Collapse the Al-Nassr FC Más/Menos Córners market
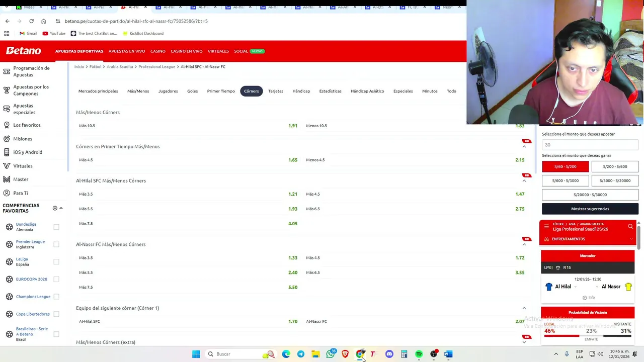The height and width of the screenshot is (362, 644). [x=524, y=244]
